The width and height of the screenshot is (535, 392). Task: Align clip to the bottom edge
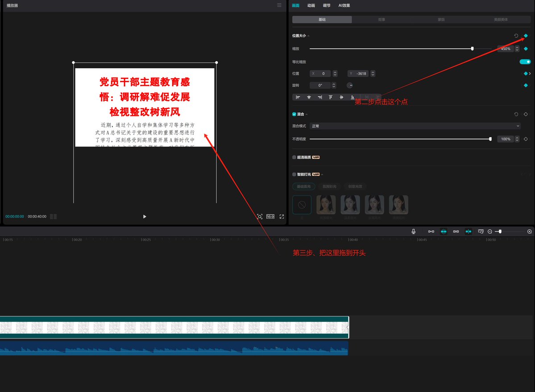[353, 97]
